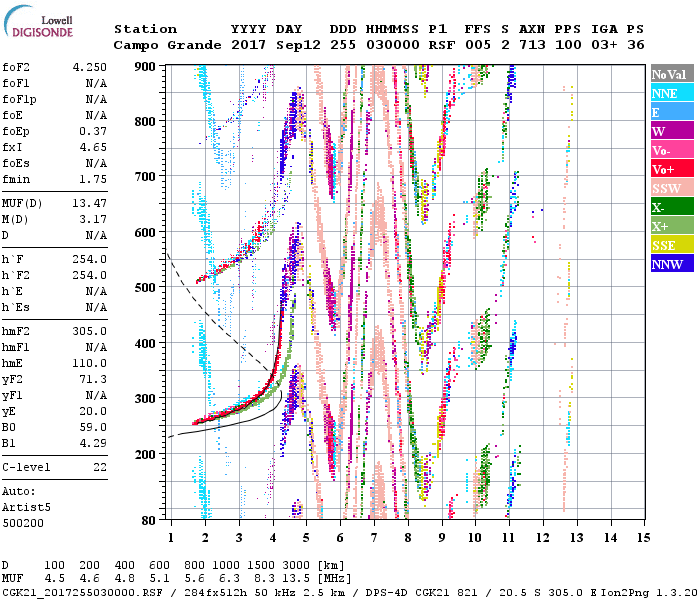Select the NoVal legend color box
Viewport: 700px width, 600px height.
click(x=672, y=74)
